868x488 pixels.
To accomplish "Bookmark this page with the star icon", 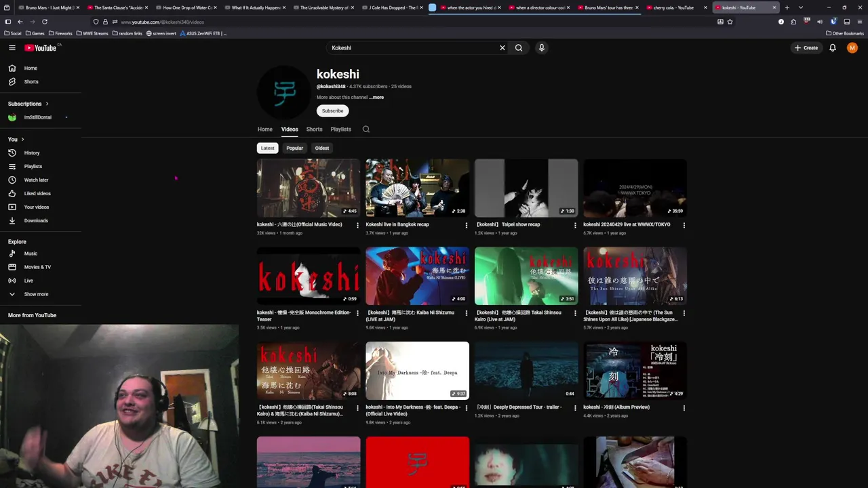I will click(730, 22).
